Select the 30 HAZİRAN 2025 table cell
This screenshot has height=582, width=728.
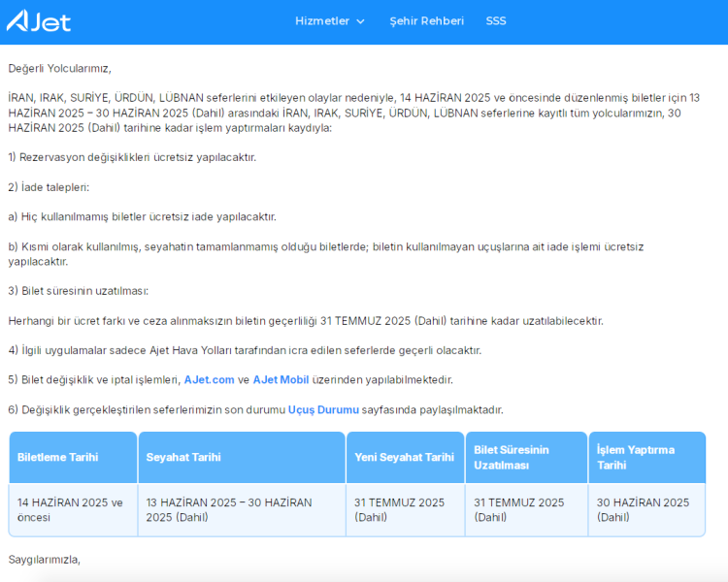pos(643,509)
